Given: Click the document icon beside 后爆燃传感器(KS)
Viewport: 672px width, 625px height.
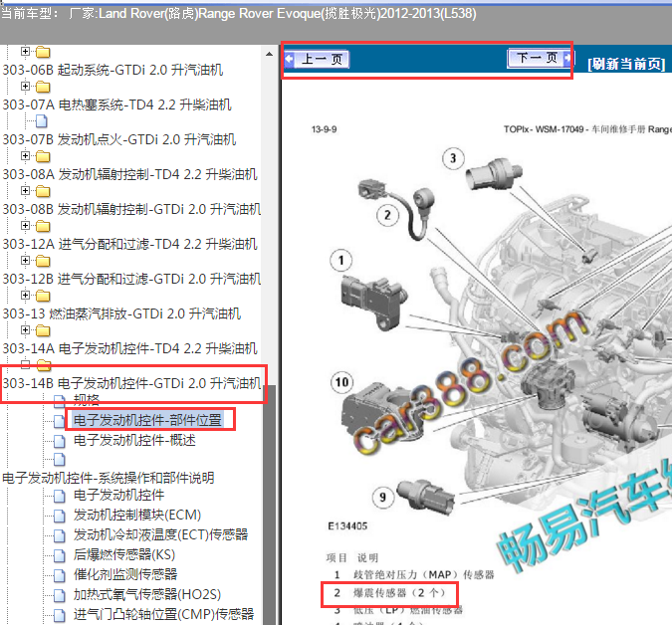Looking at the screenshot, I should coord(60,555).
